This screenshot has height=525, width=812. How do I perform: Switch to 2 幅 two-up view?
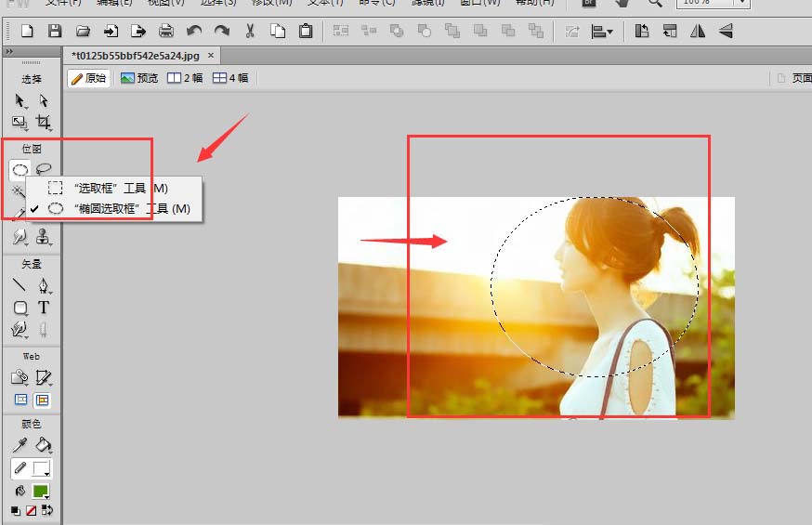point(185,78)
